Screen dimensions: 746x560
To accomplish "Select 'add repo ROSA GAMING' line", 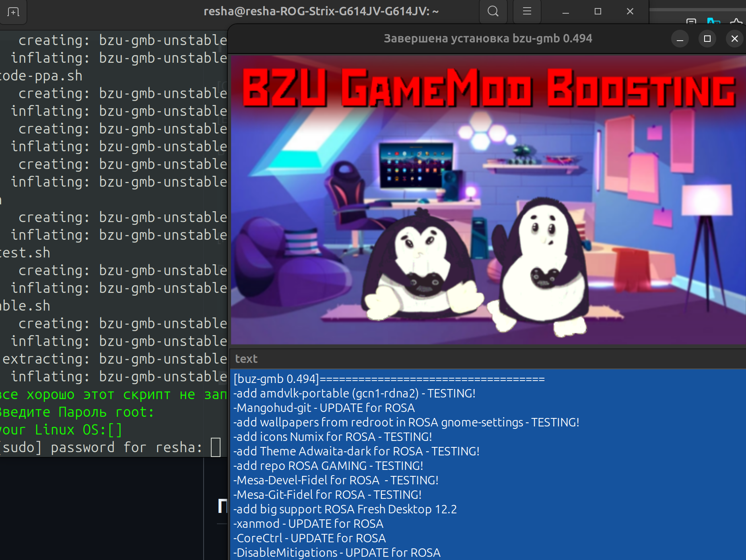I will (488, 466).
